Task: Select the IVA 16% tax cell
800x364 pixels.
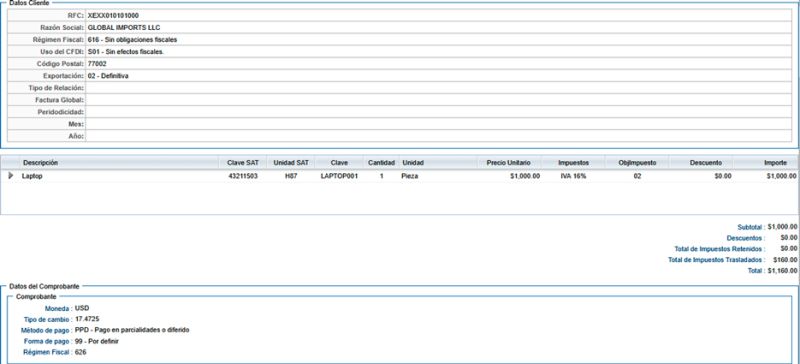Action: coord(573,176)
